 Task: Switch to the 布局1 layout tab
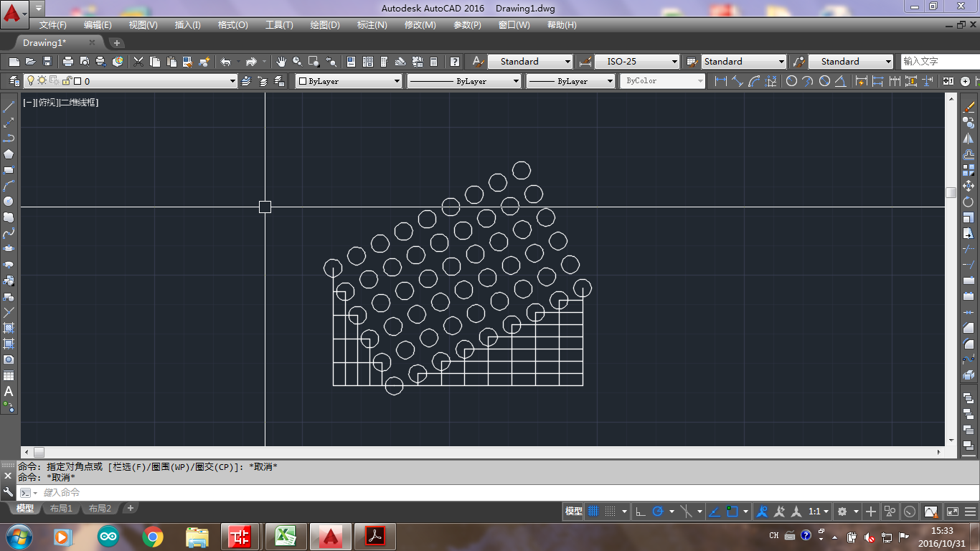[61, 509]
